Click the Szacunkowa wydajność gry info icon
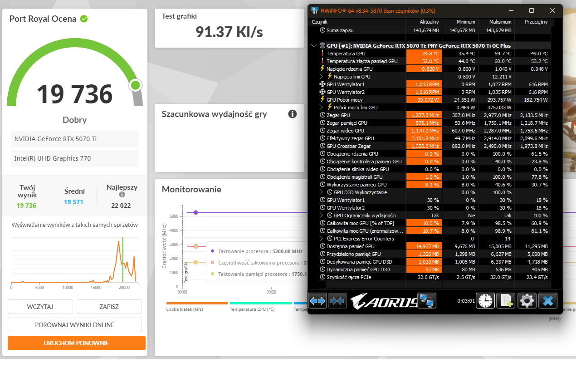The width and height of the screenshot is (576, 392). [x=293, y=114]
